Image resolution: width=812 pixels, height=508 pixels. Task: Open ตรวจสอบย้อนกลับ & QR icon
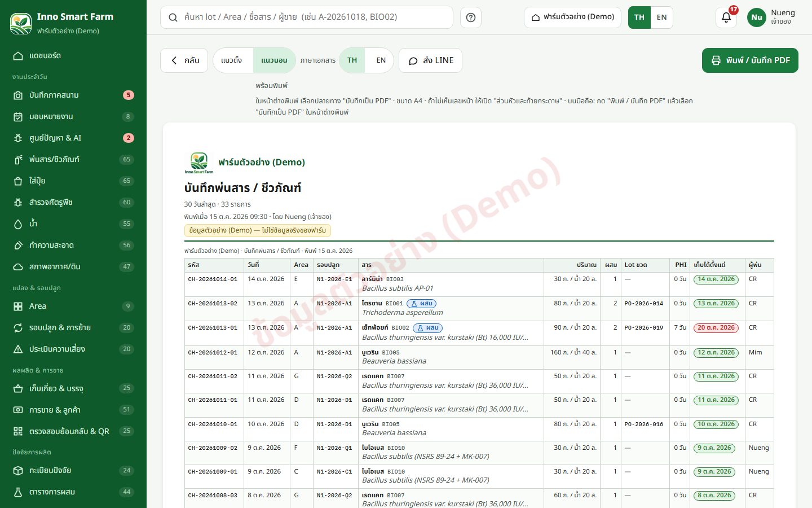(18, 432)
